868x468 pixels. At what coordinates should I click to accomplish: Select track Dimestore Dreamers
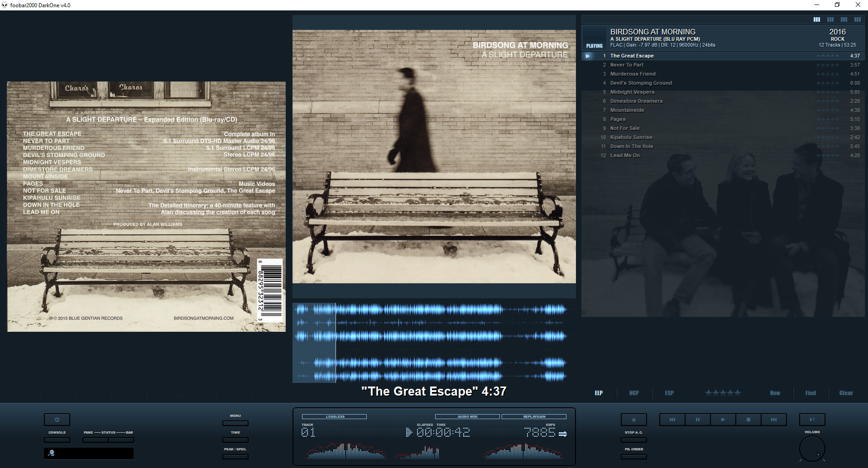tap(723, 101)
